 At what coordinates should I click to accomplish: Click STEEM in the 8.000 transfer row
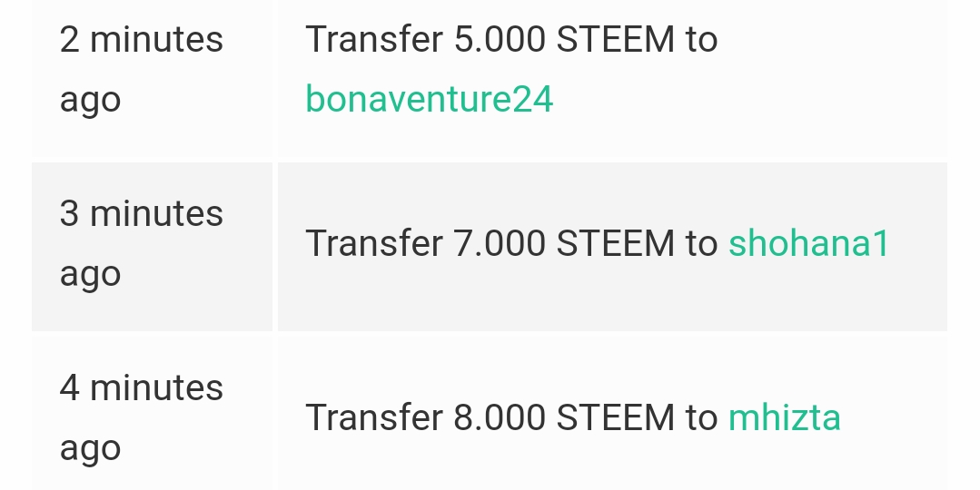click(615, 417)
